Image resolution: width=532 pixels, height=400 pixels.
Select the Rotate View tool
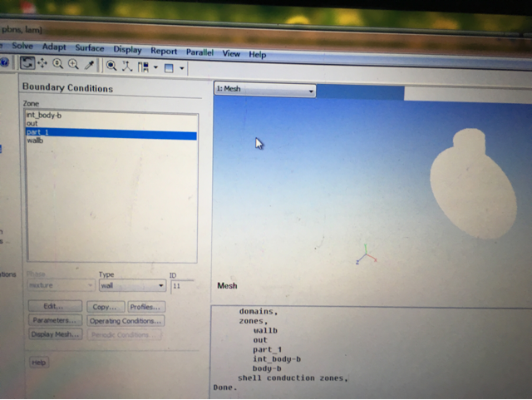click(x=27, y=63)
